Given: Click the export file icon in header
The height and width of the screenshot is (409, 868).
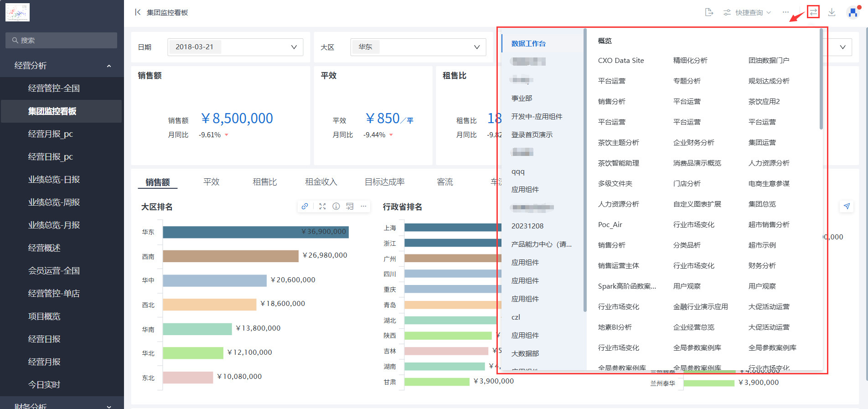Looking at the screenshot, I should 708,12.
